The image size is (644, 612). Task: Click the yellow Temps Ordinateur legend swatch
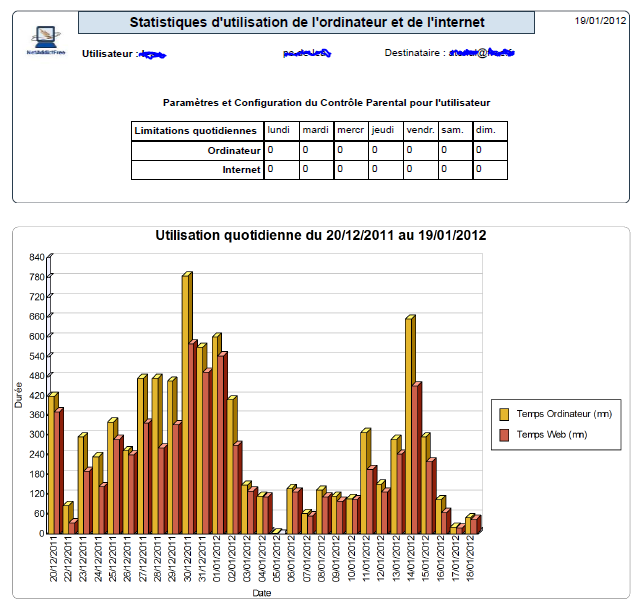coord(504,413)
